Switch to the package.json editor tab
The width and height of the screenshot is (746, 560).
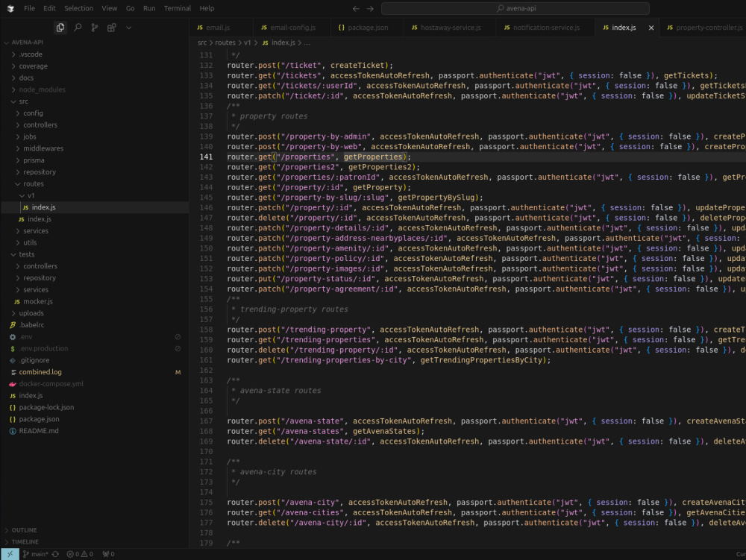[x=368, y=28]
